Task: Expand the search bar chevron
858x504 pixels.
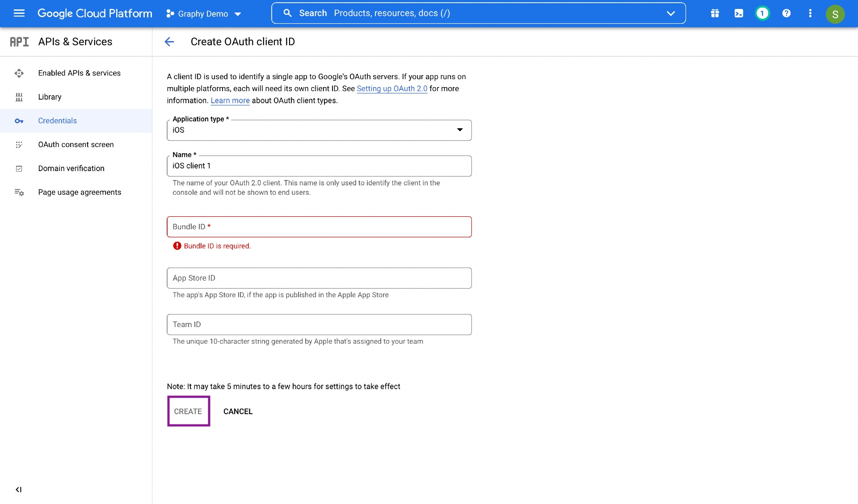Action: (670, 13)
